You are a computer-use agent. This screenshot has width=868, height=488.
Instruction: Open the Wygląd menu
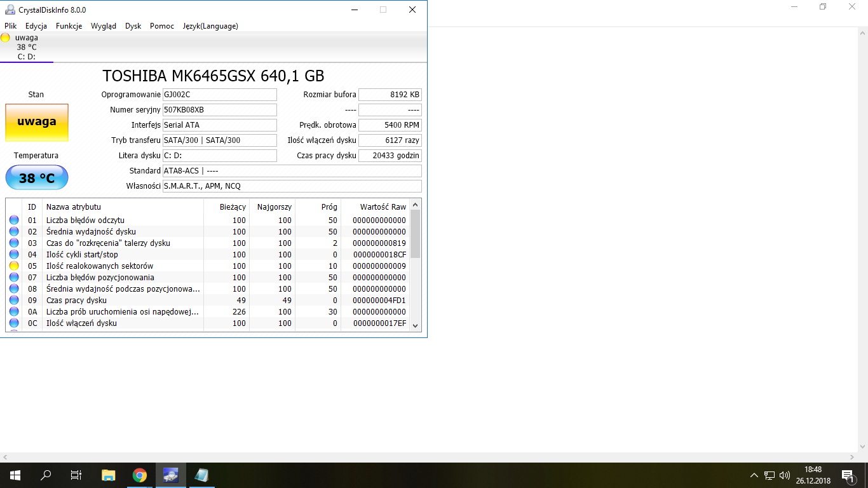tap(104, 26)
